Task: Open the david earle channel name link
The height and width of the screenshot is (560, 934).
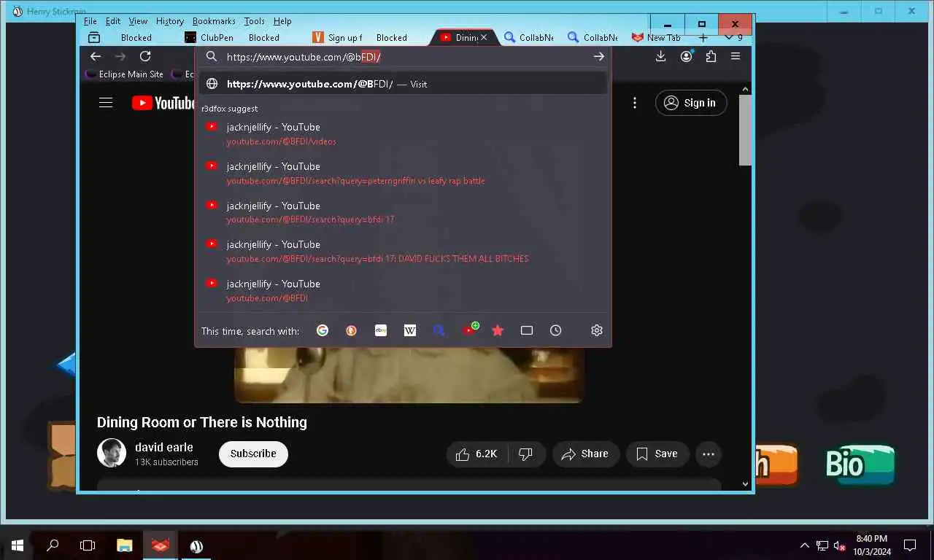Action: (164, 447)
